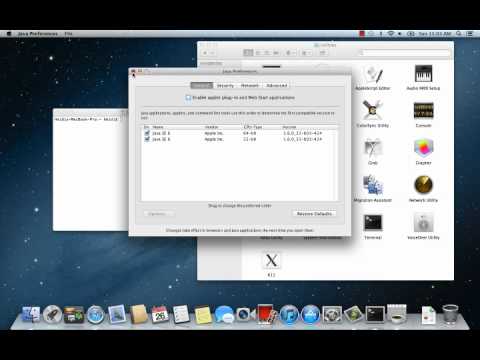The height and width of the screenshot is (360, 480).
Task: Open System Preferences gear in Dock
Action: 332,314
